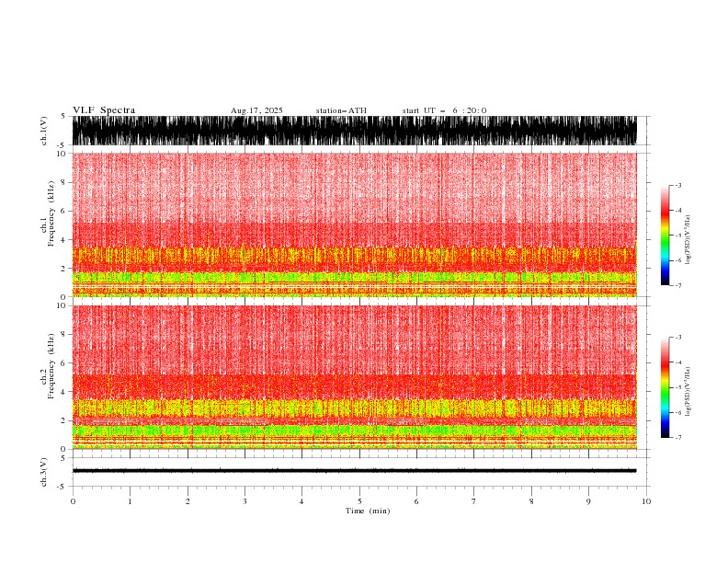Click time axis tick label "2"

(188, 501)
